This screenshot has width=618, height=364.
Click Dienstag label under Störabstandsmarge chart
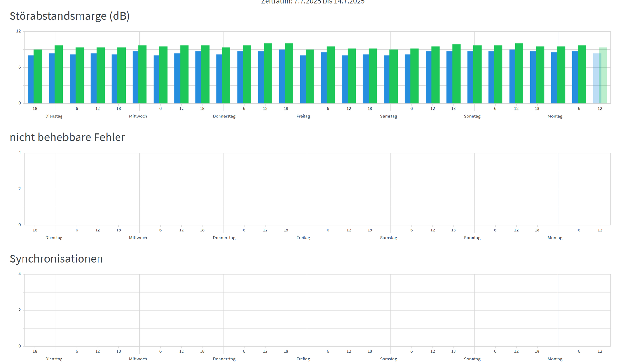pyautogui.click(x=54, y=116)
